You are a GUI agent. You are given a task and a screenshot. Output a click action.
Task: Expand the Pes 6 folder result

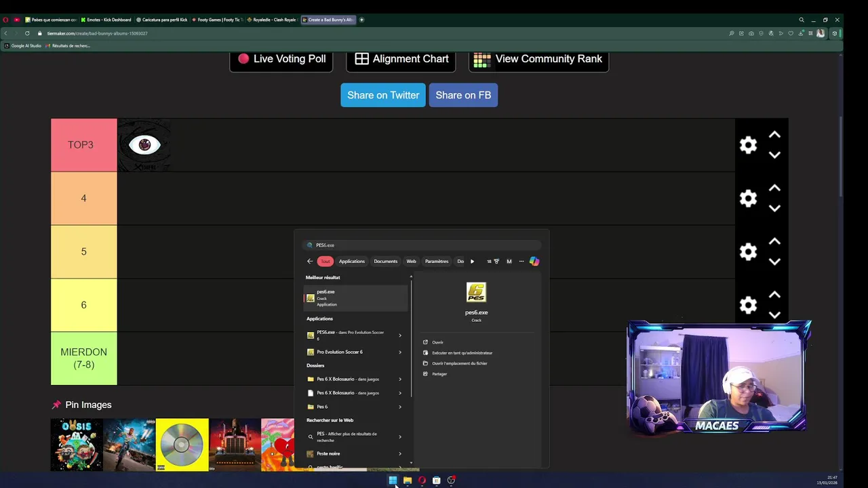399,407
